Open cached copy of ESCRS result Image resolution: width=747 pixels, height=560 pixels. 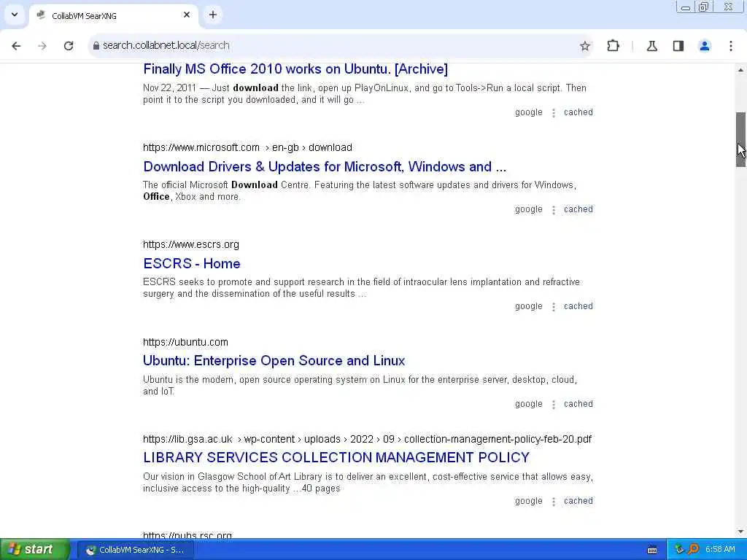[578, 307]
